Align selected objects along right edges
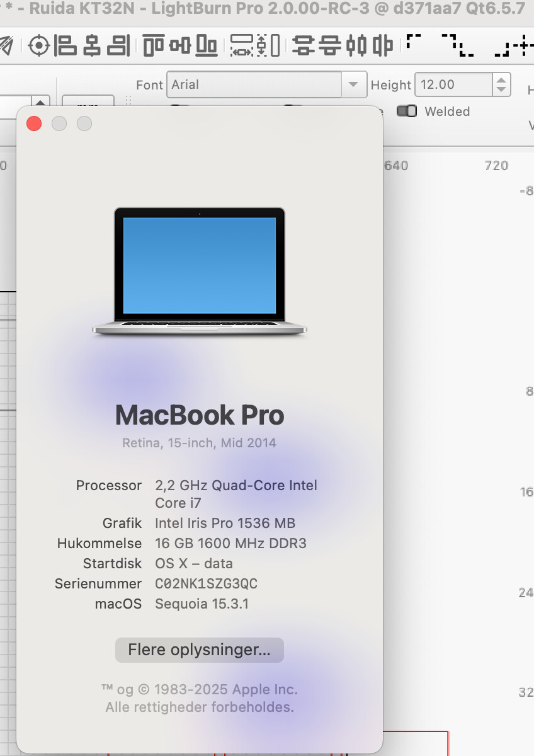The width and height of the screenshot is (534, 756). coord(118,45)
